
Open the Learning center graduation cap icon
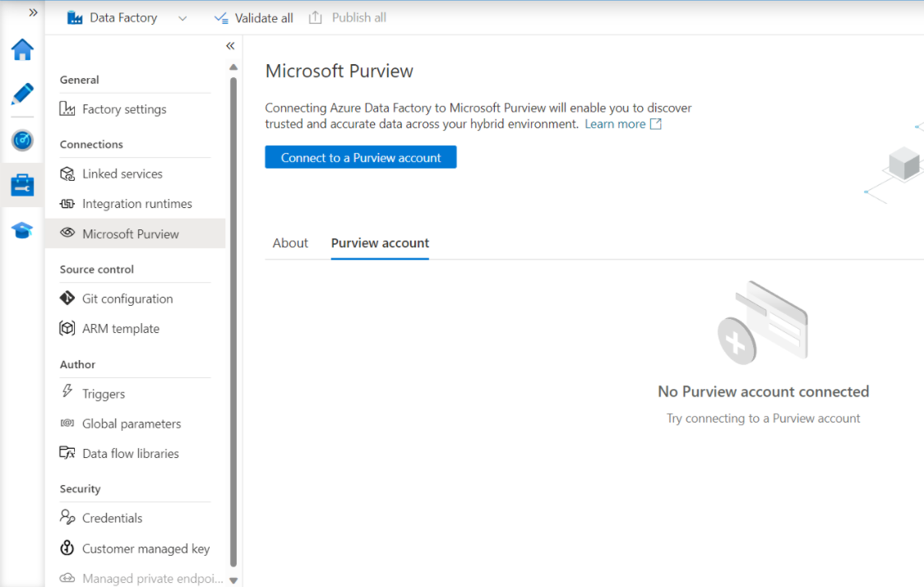22,230
